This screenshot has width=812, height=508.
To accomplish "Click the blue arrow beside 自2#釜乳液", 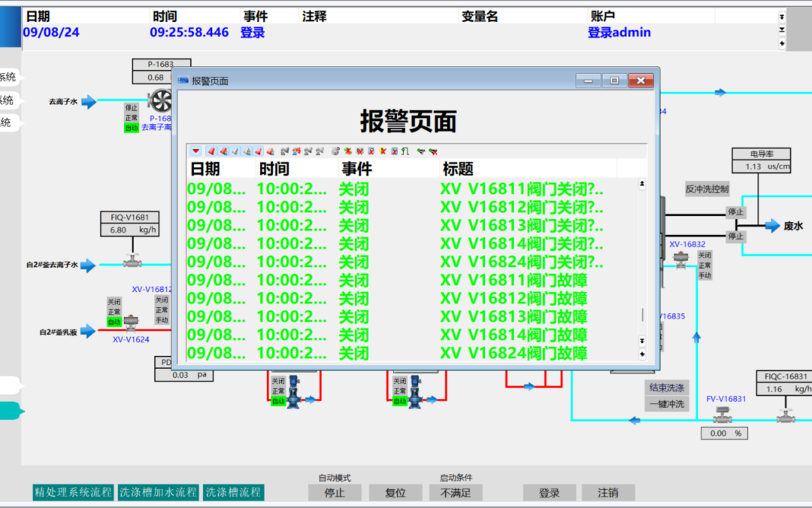I will pos(88,330).
